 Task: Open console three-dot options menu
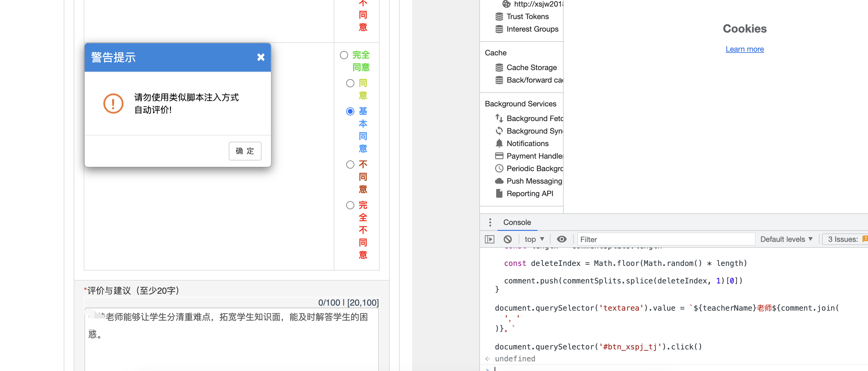click(x=490, y=222)
